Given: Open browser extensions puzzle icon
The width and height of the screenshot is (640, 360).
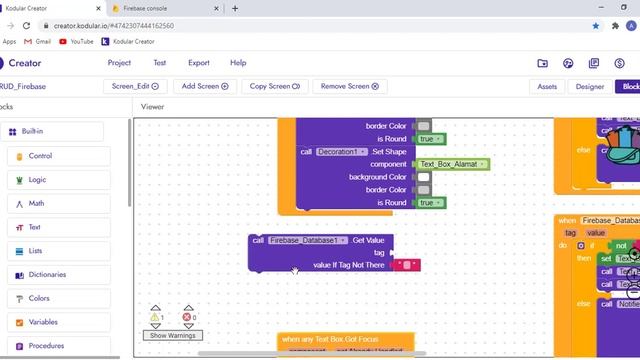Looking at the screenshot, I should pos(615,26).
